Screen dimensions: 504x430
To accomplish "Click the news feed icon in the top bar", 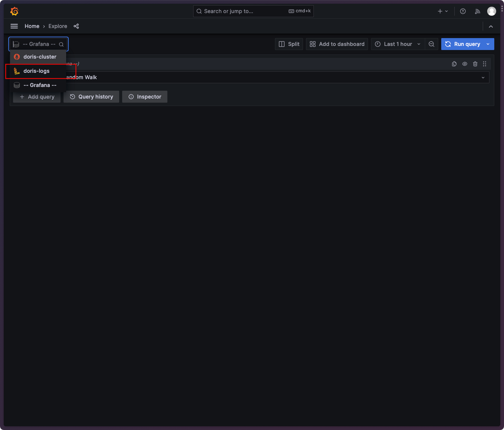I will point(477,11).
